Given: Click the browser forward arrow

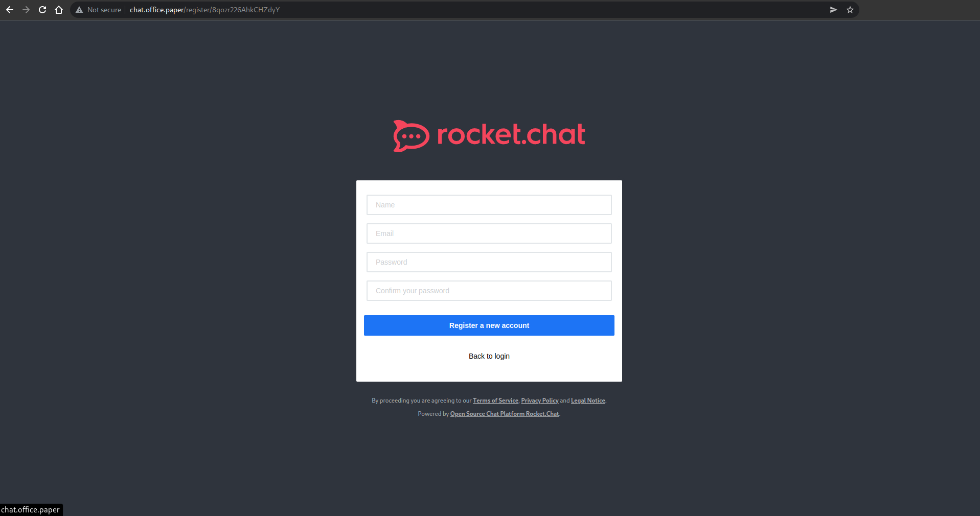Looking at the screenshot, I should (x=26, y=10).
